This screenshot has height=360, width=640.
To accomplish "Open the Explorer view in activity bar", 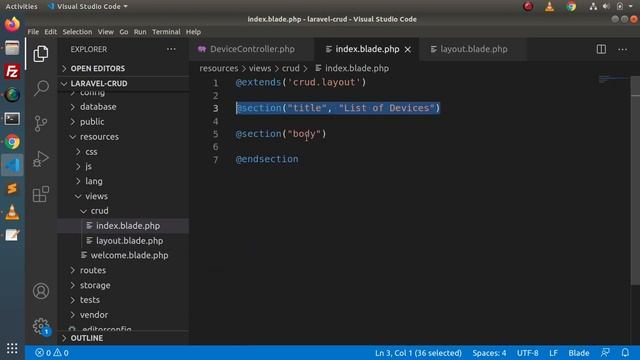I will coord(41,53).
